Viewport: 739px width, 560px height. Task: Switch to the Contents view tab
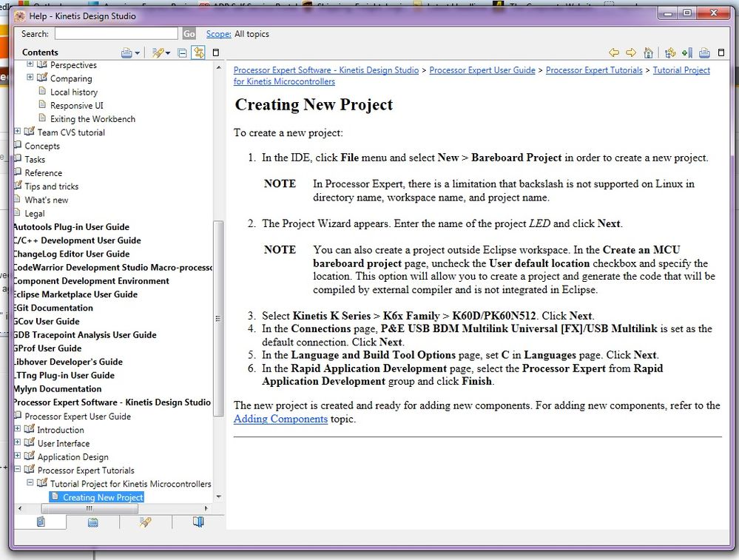click(41, 522)
